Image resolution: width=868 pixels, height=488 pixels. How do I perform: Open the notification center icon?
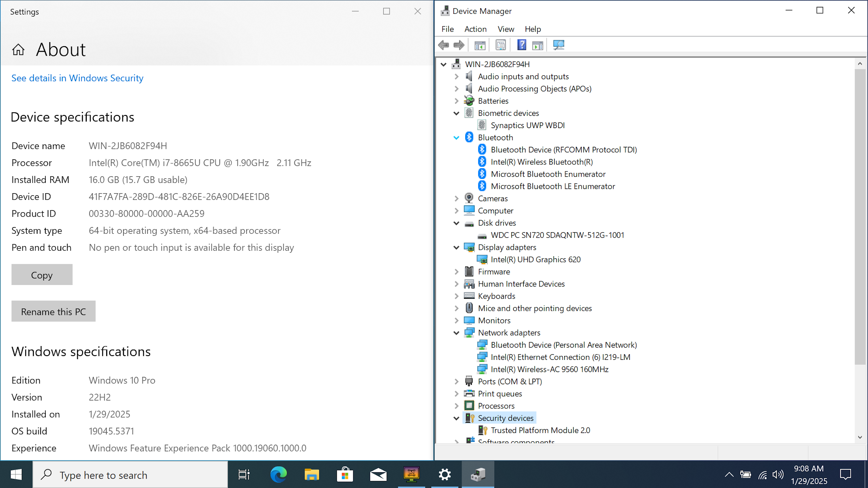(845, 475)
